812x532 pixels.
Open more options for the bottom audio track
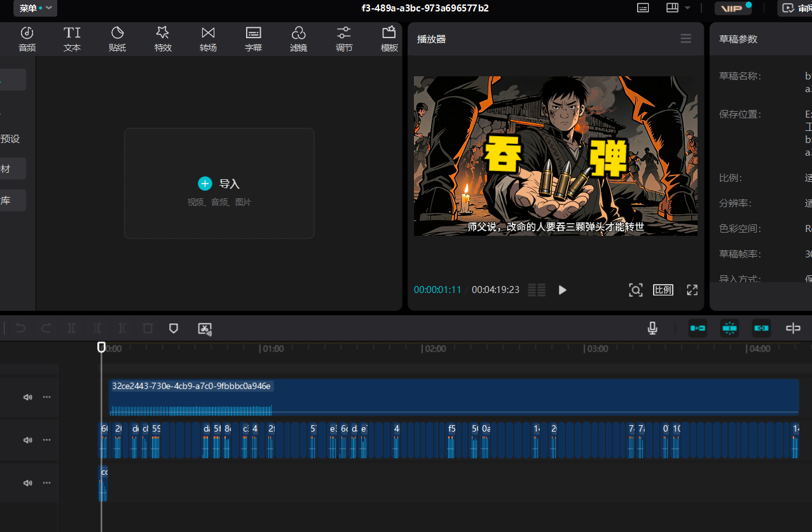46,482
